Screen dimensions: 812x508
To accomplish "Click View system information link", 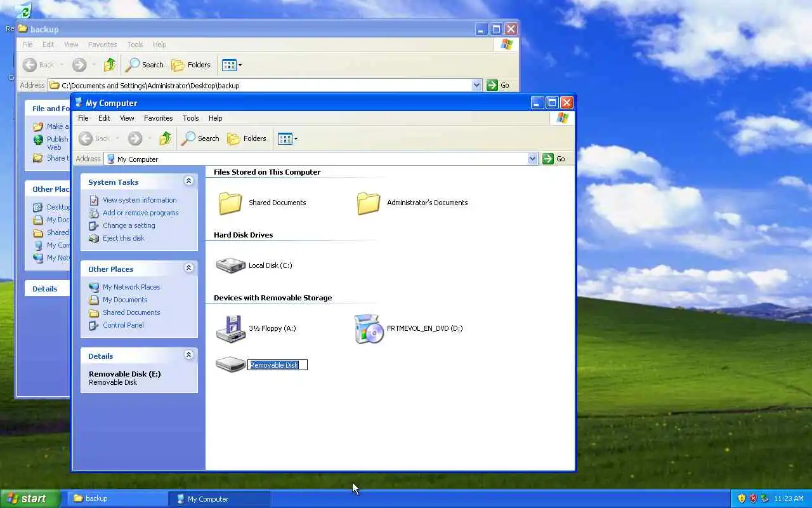I will [140, 200].
